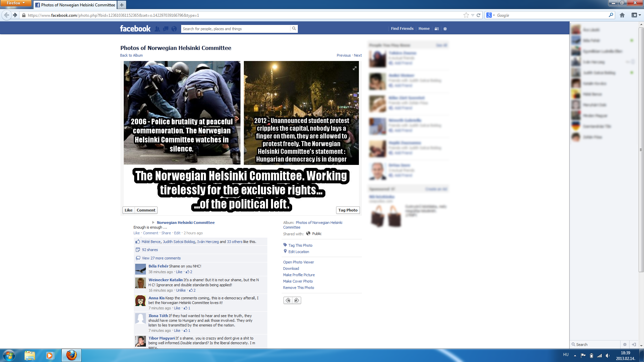Viewport: 644px width, 362px height.
Task: Click the Facebook friend requests icon
Action: tap(157, 29)
